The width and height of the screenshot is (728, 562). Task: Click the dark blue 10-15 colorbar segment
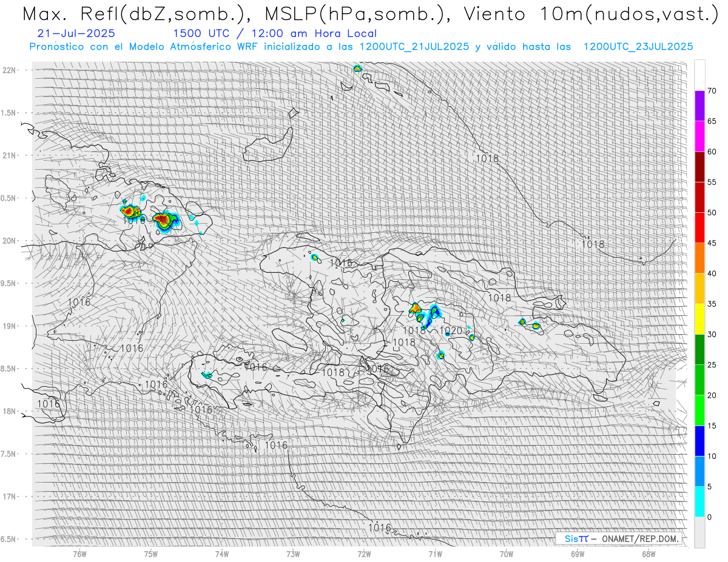(x=699, y=441)
